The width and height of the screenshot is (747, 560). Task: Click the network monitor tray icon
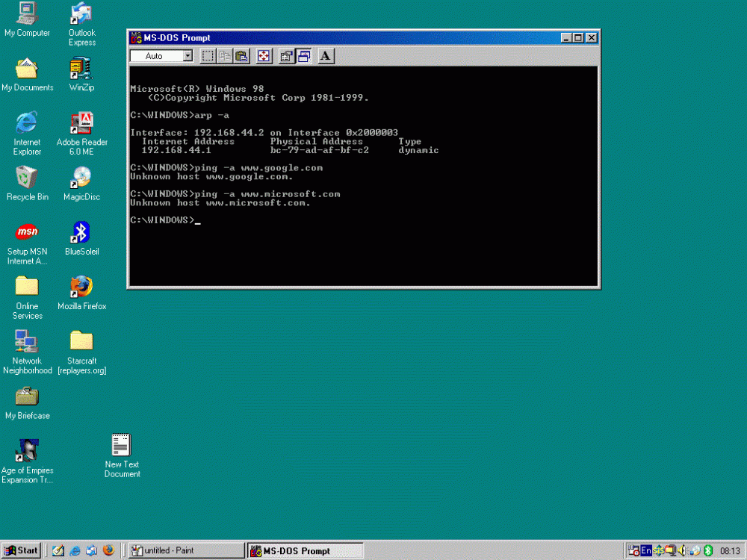[671, 550]
